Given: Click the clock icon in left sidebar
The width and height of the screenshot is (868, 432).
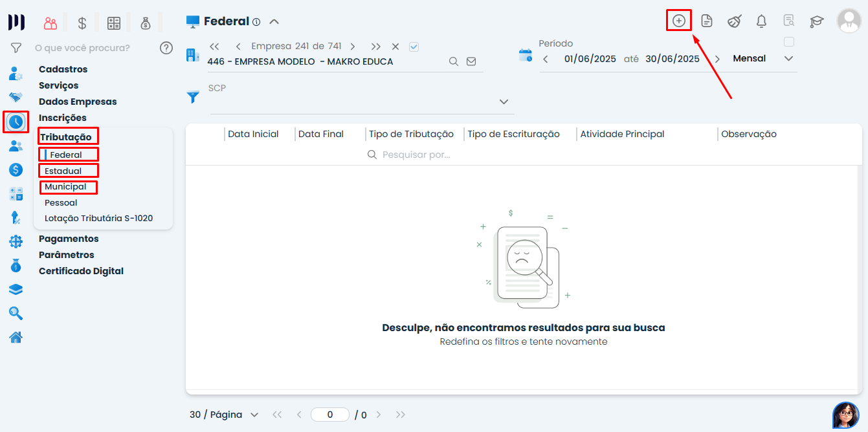Looking at the screenshot, I should (16, 122).
